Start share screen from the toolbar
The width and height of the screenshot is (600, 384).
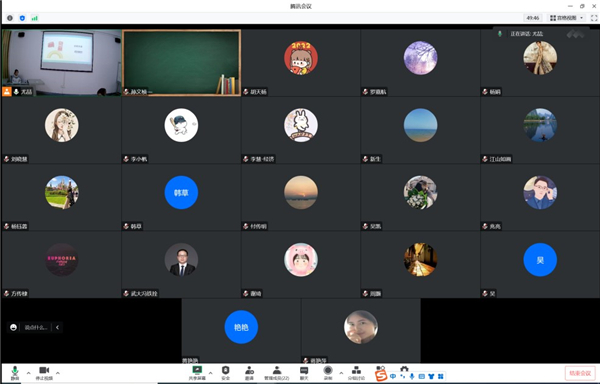197,373
